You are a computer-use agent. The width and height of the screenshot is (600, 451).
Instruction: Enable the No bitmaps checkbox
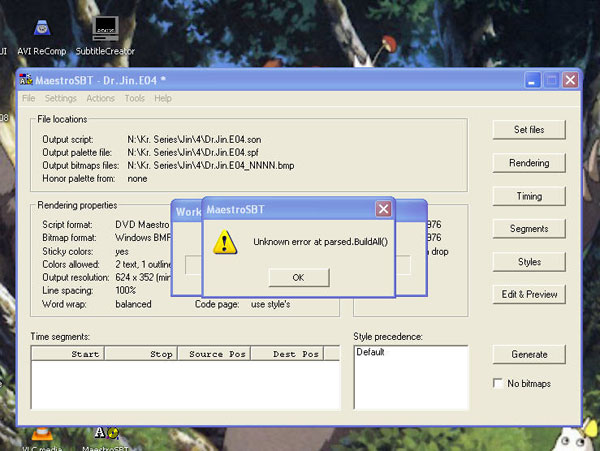[498, 383]
